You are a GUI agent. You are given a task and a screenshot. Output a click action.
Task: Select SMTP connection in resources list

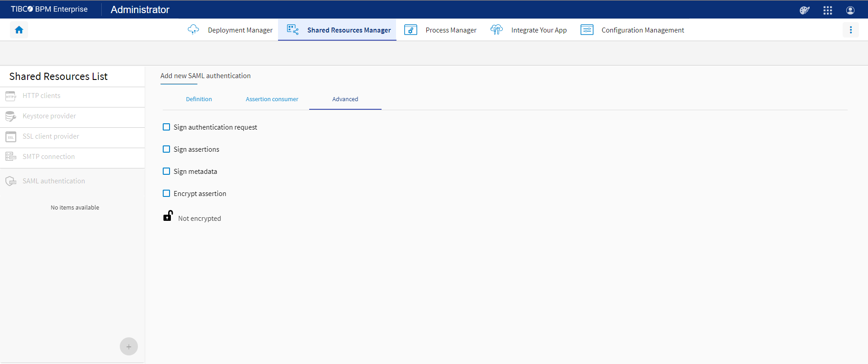pos(72,157)
